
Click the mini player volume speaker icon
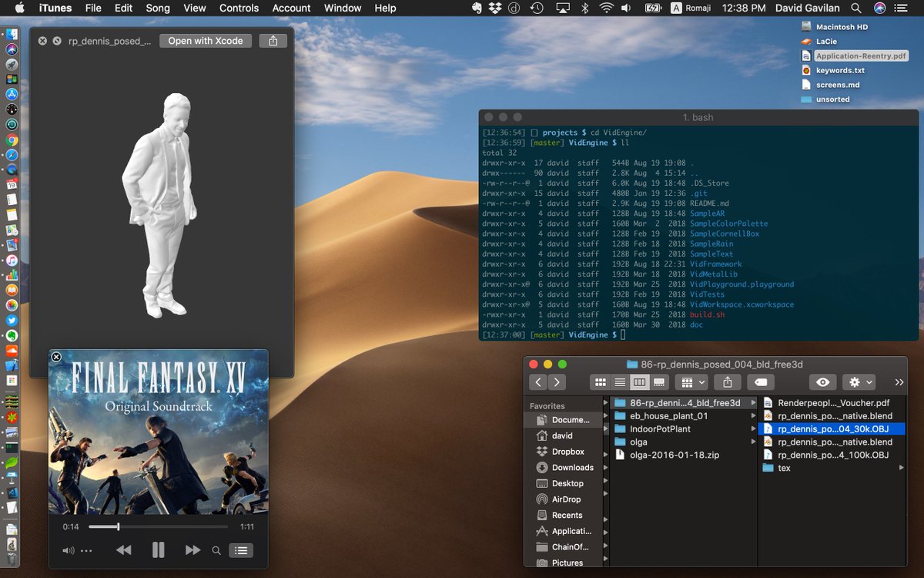(69, 551)
